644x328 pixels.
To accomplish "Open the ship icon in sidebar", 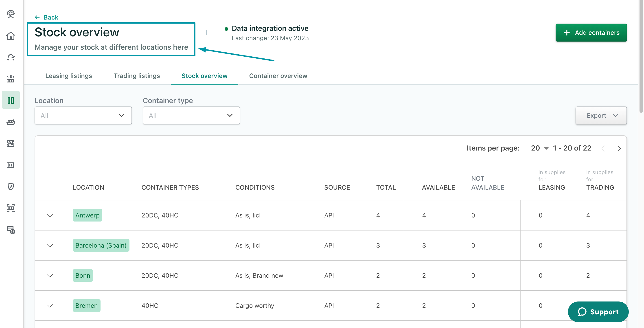I will 11,122.
